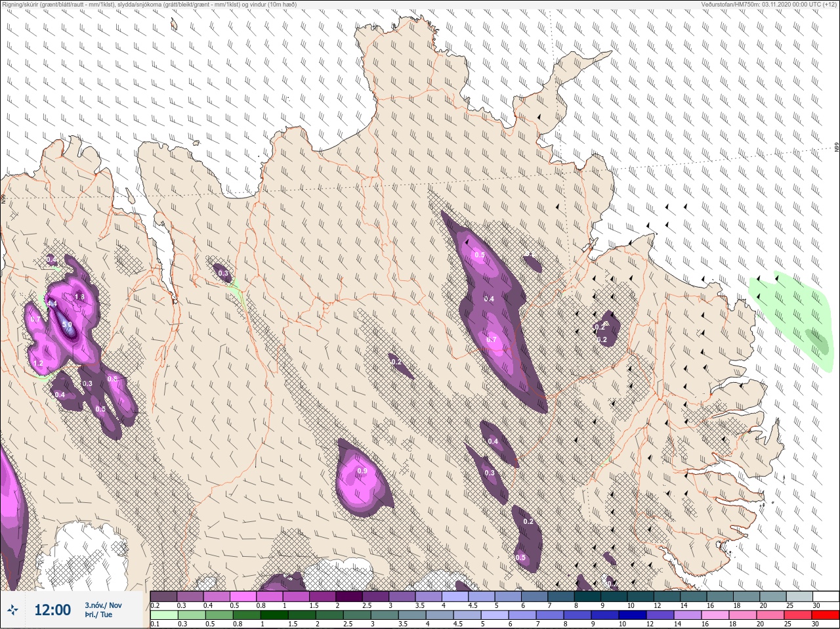Viewport: 840px width, 629px height.
Task: Click the 1.8 precipitation value on the map
Action: tap(79, 297)
